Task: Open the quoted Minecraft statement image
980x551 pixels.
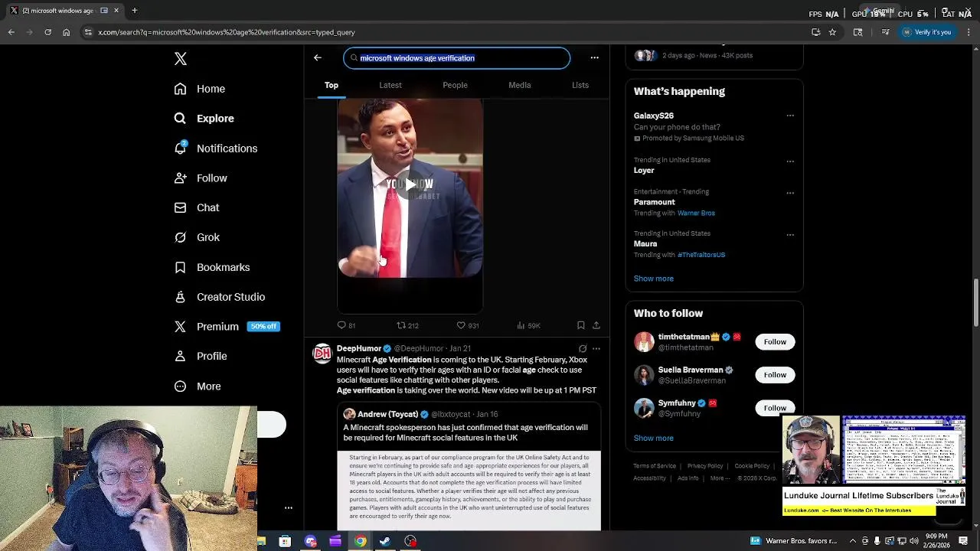Action: (x=469, y=490)
